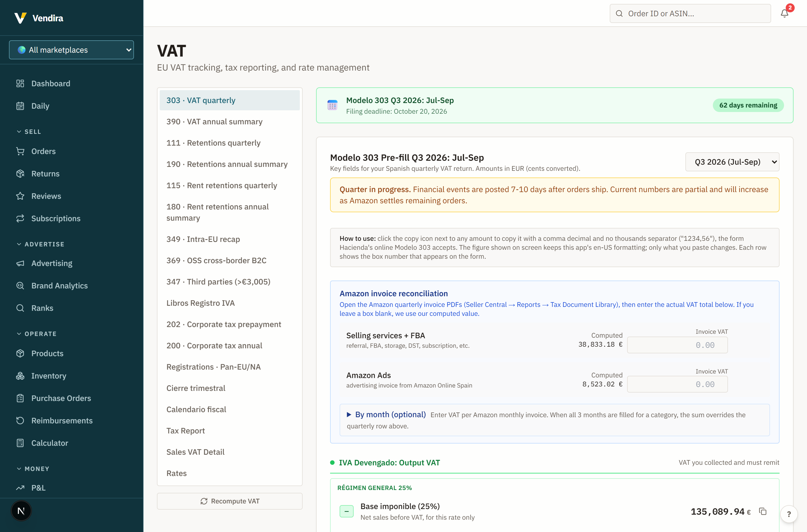Viewport: 807px width, 532px height.
Task: Open the Tax Report section
Action: tap(230, 431)
